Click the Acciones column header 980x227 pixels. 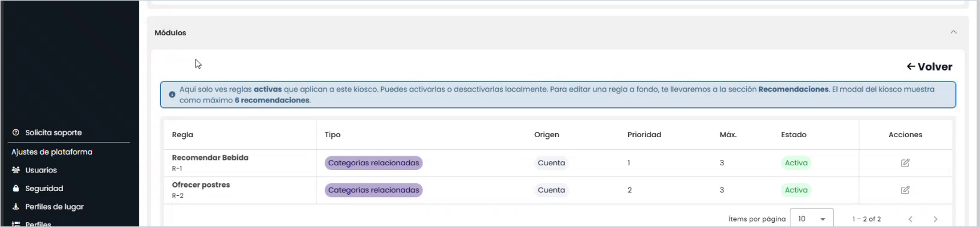pos(905,135)
